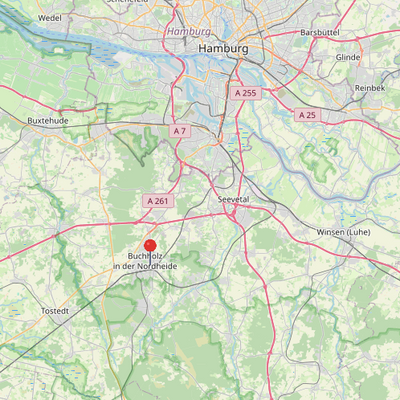Click the Hamburg city label
Viewport: 400px width, 400px height.
[x=223, y=49]
